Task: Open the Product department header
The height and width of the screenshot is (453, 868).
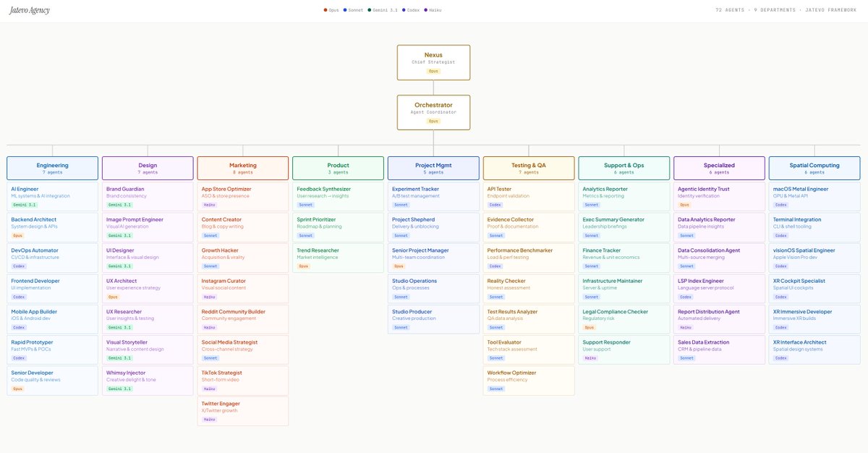Action: (x=338, y=168)
